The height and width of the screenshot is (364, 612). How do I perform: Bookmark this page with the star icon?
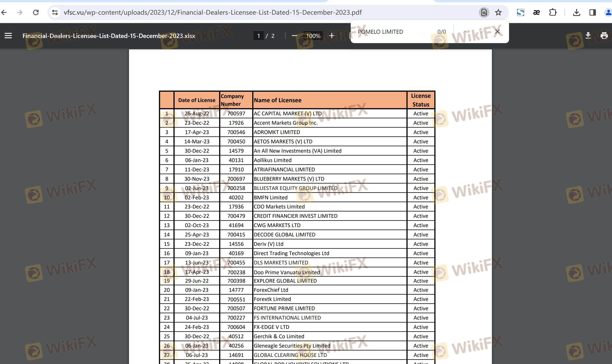point(498,12)
